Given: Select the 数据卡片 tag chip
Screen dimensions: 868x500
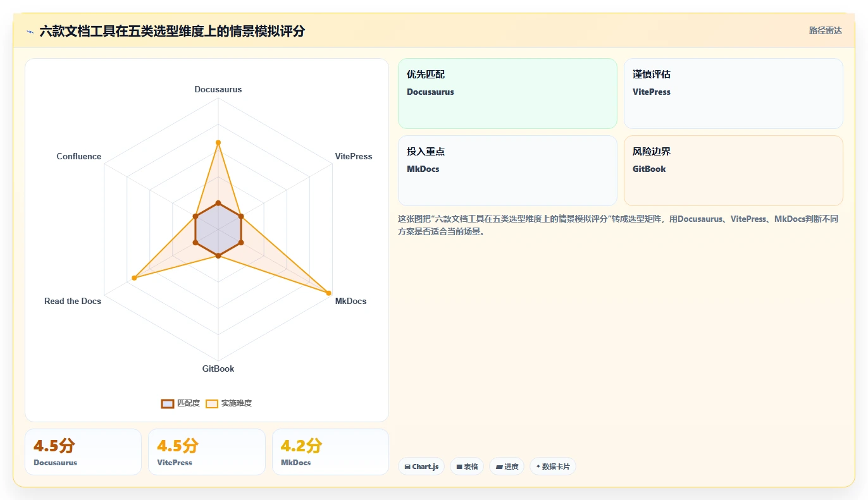Looking at the screenshot, I should pos(553,466).
